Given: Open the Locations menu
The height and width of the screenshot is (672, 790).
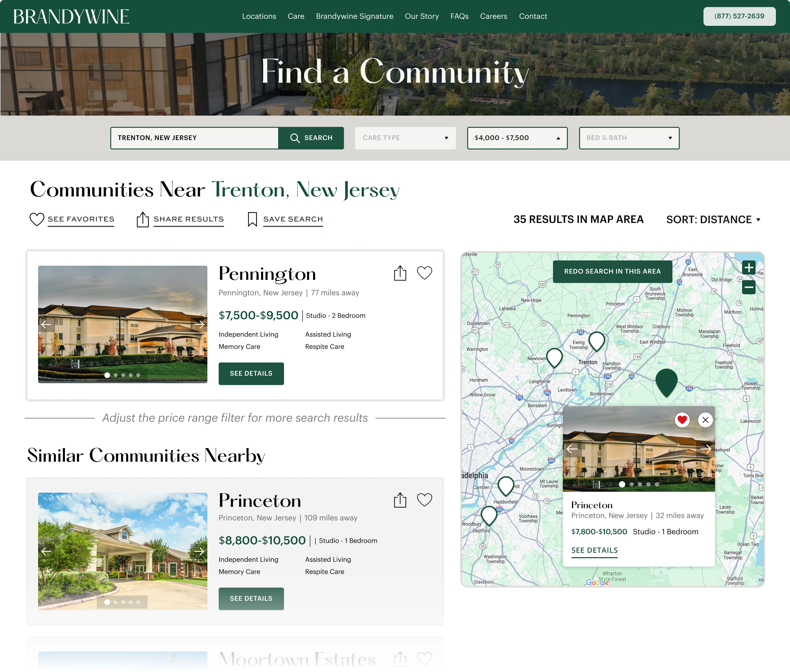Looking at the screenshot, I should click(259, 16).
